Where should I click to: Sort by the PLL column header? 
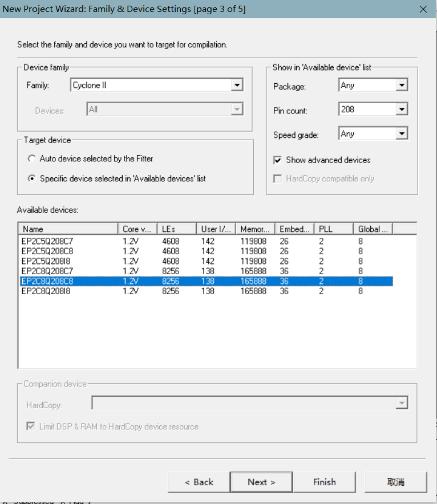[334, 229]
